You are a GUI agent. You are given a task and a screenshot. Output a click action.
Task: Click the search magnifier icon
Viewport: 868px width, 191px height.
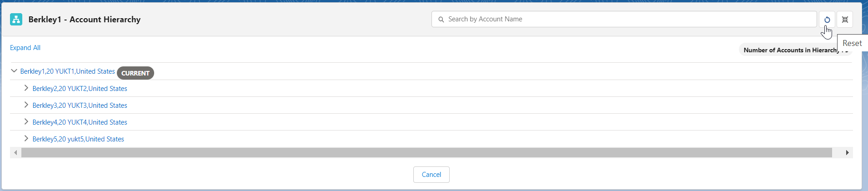coord(441,20)
